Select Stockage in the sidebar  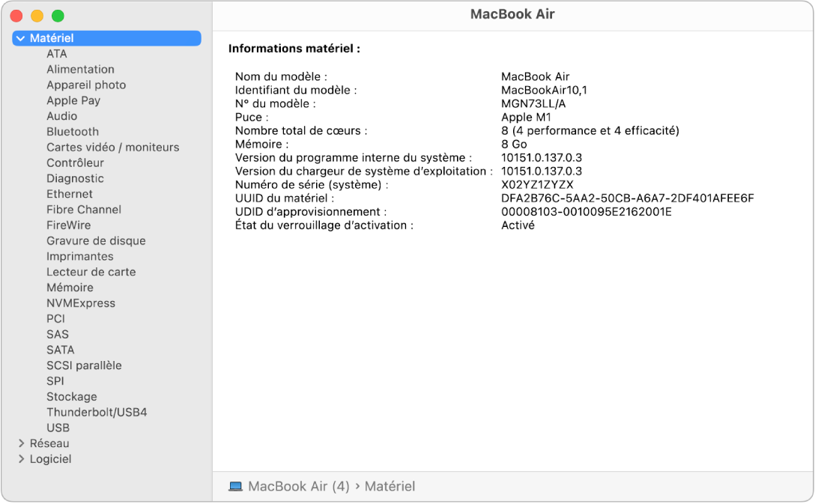[x=72, y=397]
